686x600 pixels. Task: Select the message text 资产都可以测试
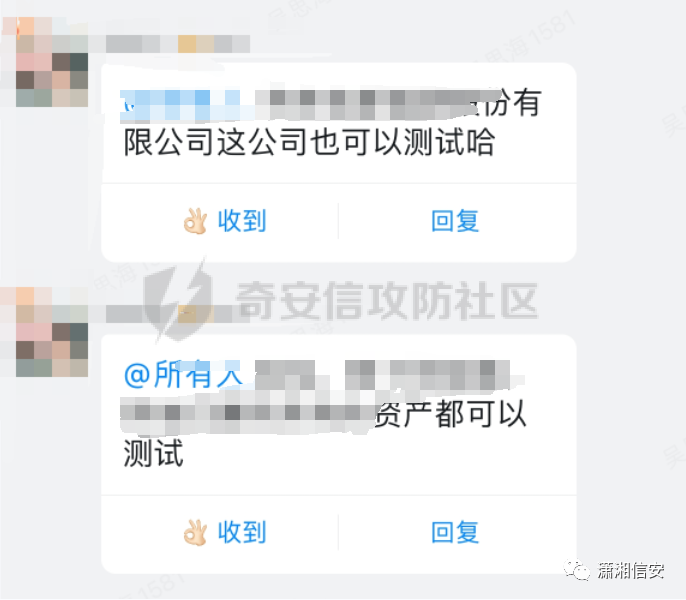click(x=325, y=434)
